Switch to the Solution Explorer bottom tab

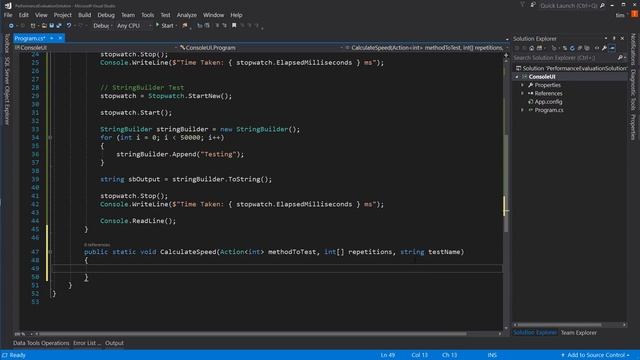[x=535, y=333]
